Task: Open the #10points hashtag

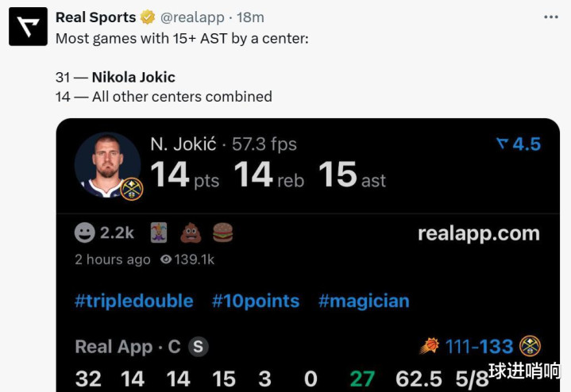Action: [255, 302]
